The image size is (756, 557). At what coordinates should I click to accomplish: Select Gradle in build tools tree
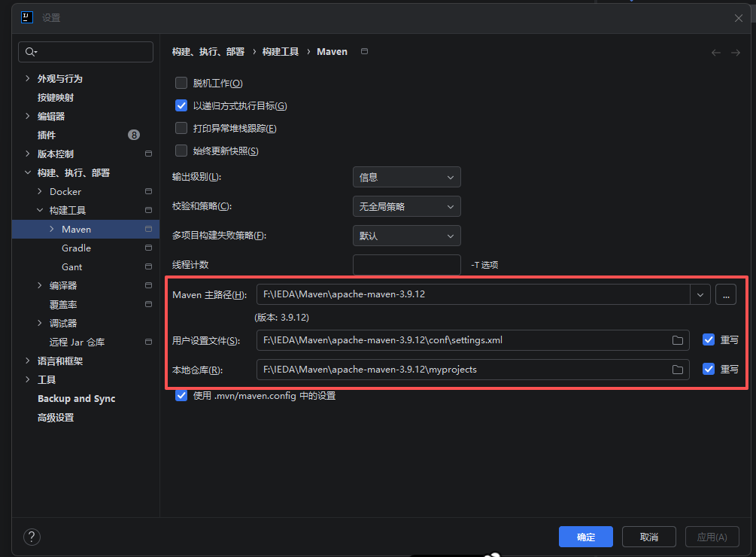pyautogui.click(x=76, y=248)
